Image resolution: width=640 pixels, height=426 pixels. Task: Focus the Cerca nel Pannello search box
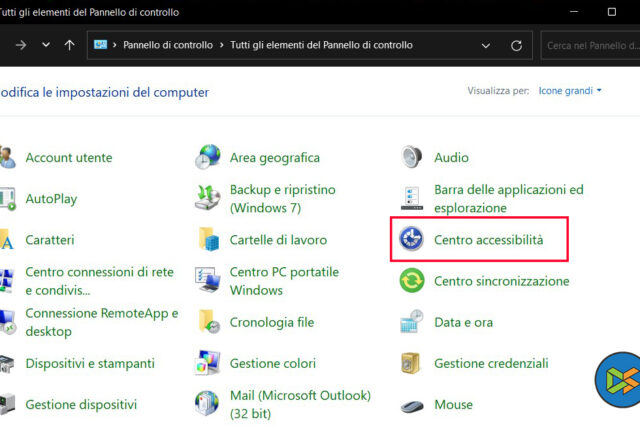590,45
